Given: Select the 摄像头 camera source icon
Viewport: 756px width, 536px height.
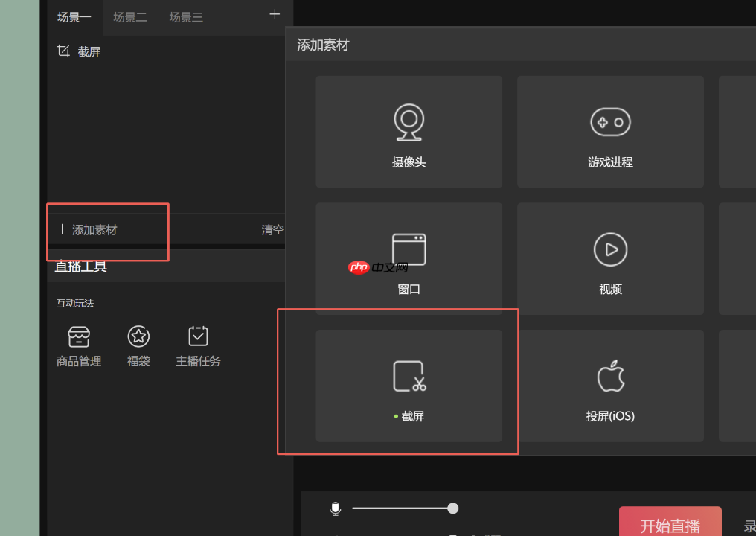Looking at the screenshot, I should coord(409,131).
